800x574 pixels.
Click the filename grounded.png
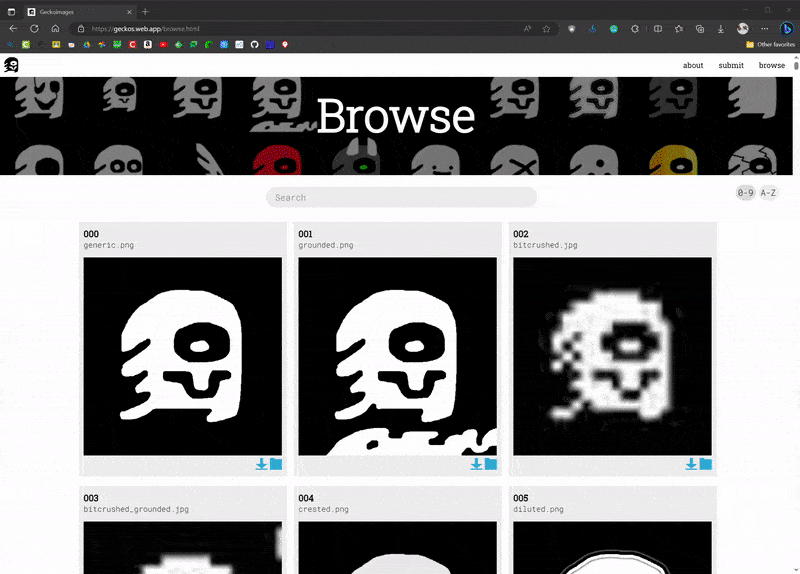point(326,245)
